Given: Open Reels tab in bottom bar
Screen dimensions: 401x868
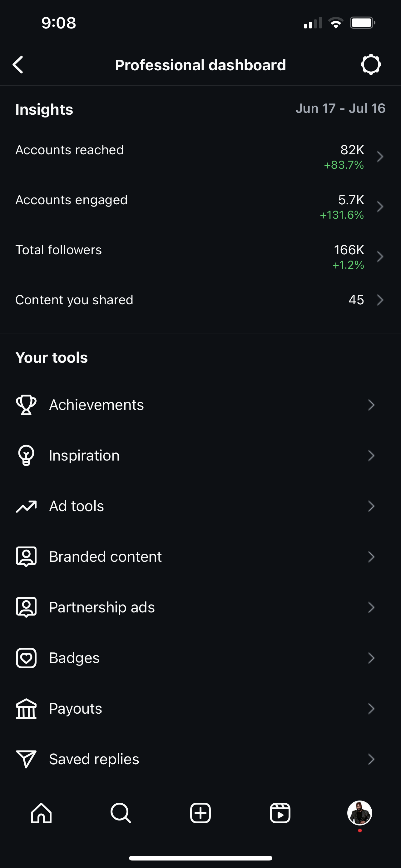Looking at the screenshot, I should pos(280,813).
